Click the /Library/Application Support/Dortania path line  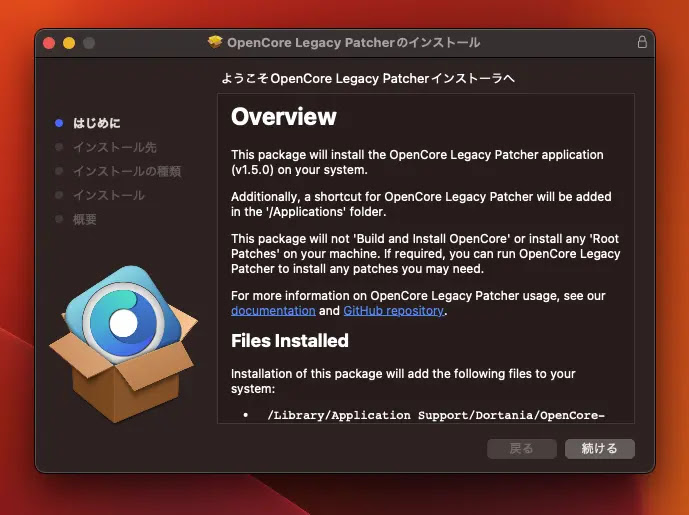tap(436, 415)
